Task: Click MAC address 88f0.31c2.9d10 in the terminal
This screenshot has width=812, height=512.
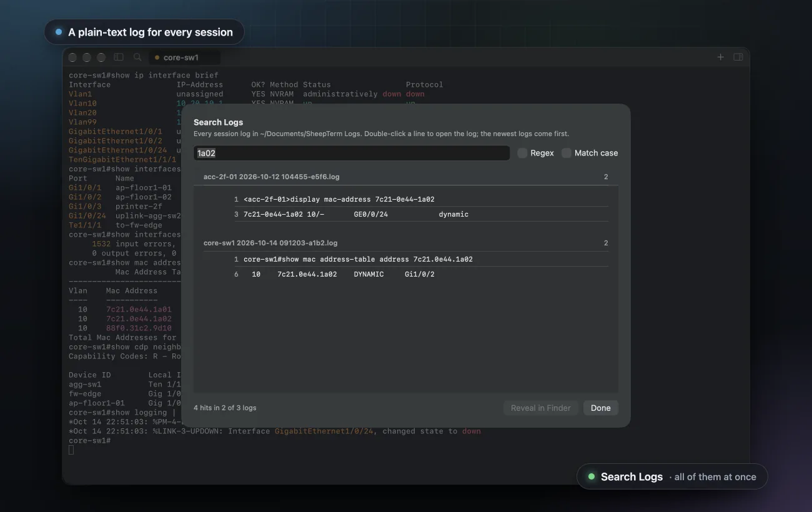Action: (x=139, y=328)
